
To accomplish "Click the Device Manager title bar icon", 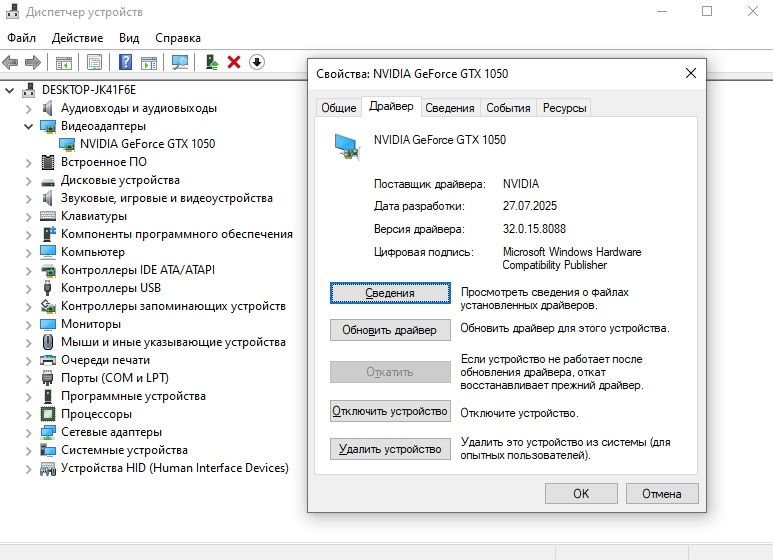I will pyautogui.click(x=13, y=11).
